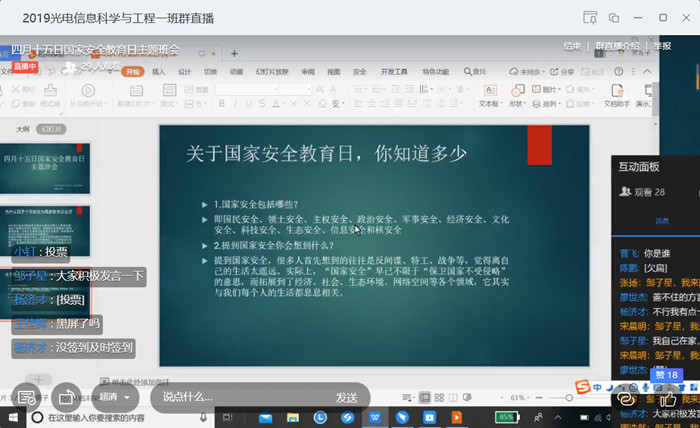Click 新建幻灯片 new slide icon
The image size is (700, 428).
136,91
